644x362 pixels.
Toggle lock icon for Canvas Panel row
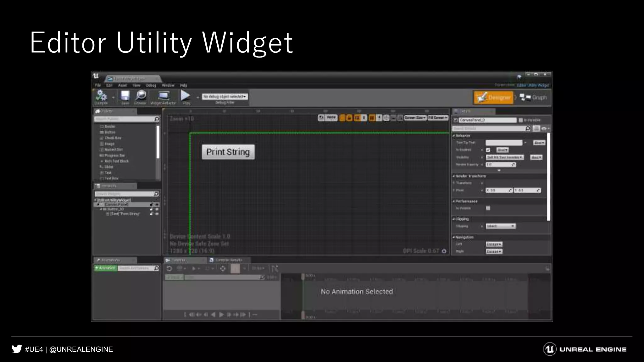coord(152,205)
